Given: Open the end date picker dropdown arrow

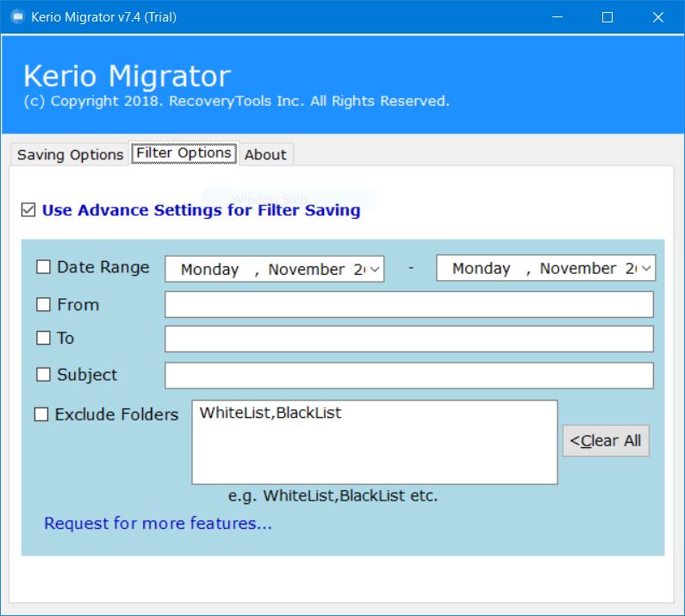Looking at the screenshot, I should coord(646,268).
